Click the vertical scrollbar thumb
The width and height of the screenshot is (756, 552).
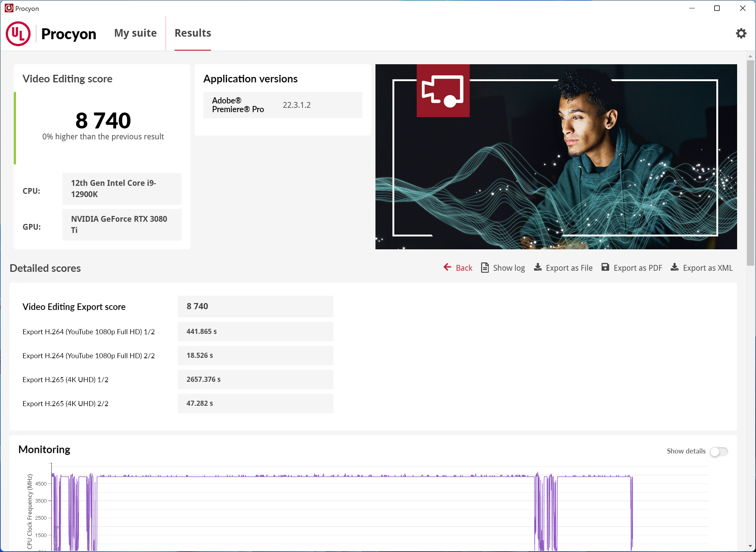point(750,163)
